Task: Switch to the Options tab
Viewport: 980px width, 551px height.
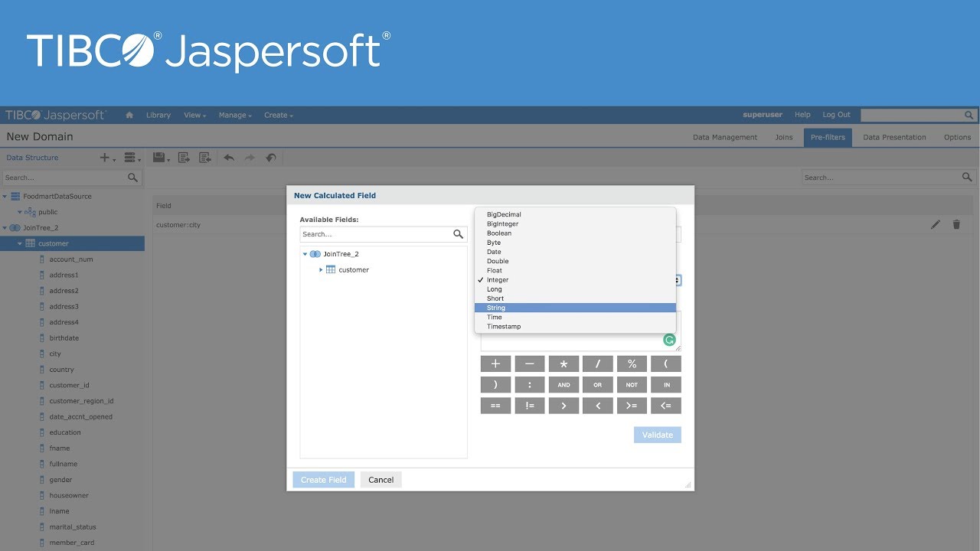Action: (x=957, y=138)
